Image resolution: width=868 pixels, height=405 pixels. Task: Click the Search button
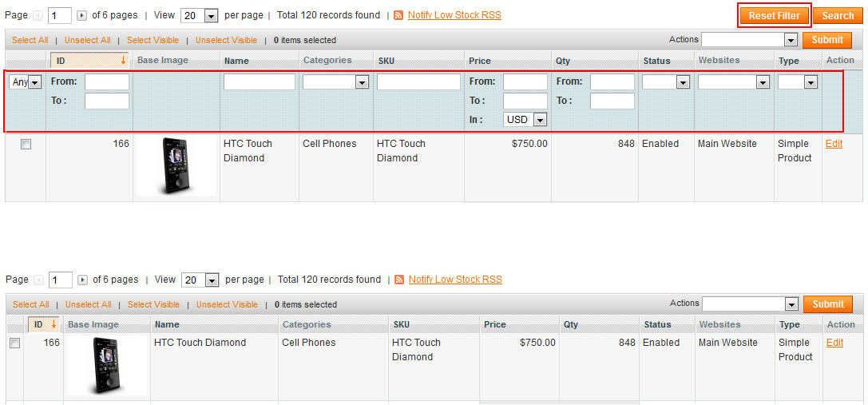(838, 15)
